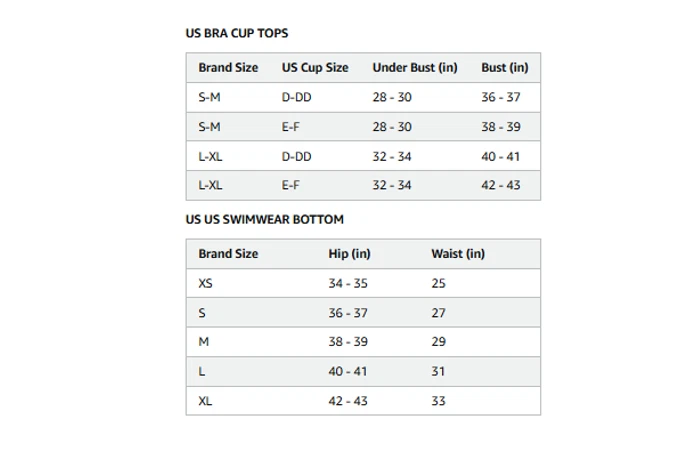Select the Under Bust (in) column header
Screen dimensions: 682x452
click(415, 68)
